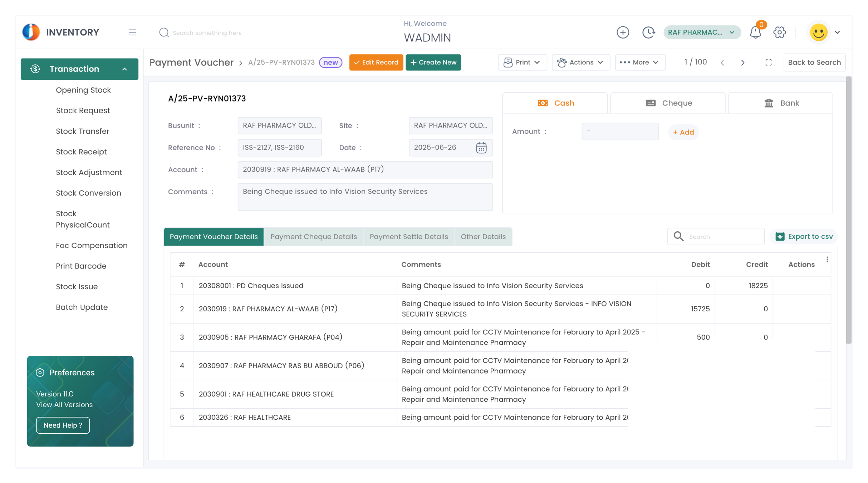Click row '20308001 : PD Cheques Issued'
The image size is (868, 483).
pos(500,286)
